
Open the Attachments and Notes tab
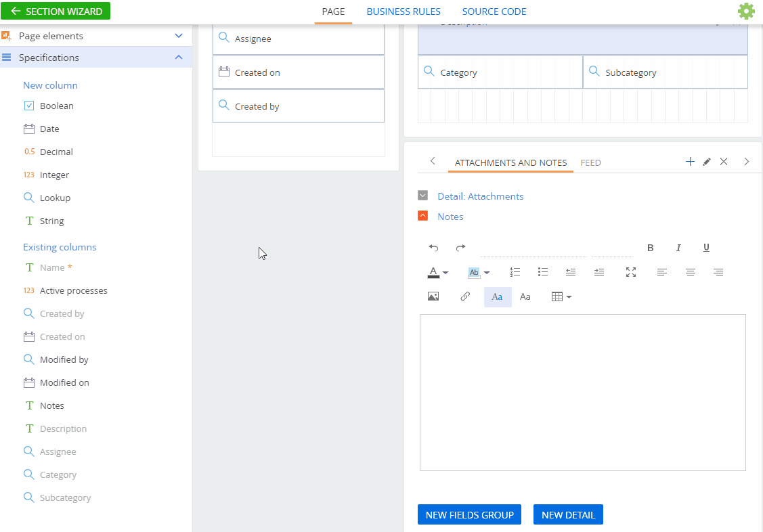(510, 163)
